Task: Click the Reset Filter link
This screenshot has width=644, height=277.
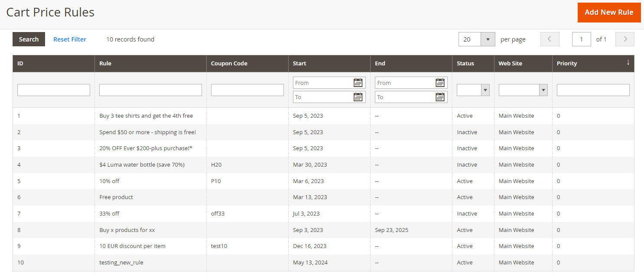Action: pyautogui.click(x=70, y=39)
